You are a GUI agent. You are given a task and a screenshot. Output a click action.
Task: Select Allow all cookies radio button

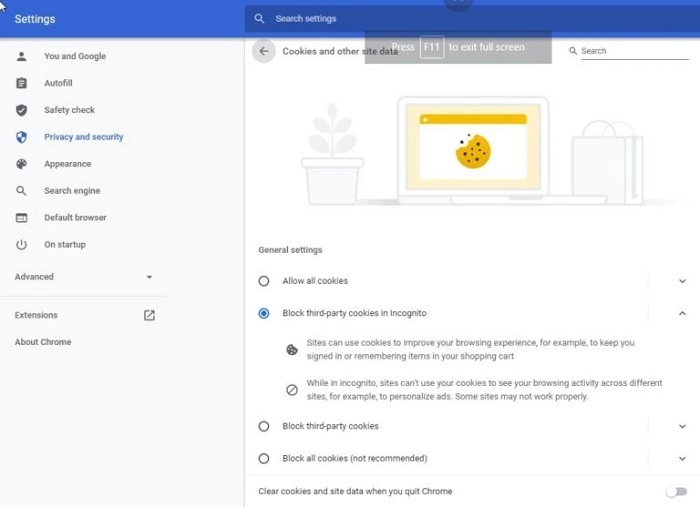[x=264, y=281]
